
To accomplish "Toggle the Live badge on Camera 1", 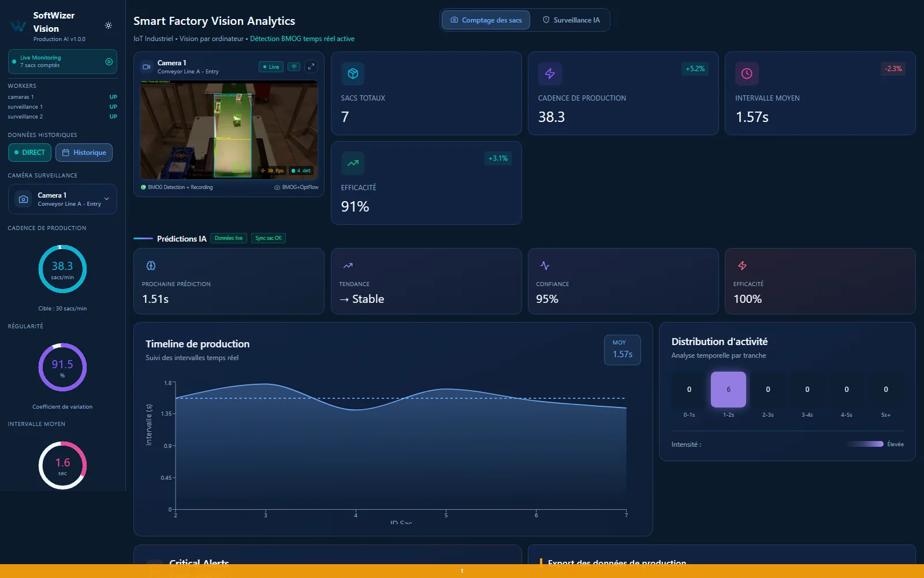I will 271,66.
